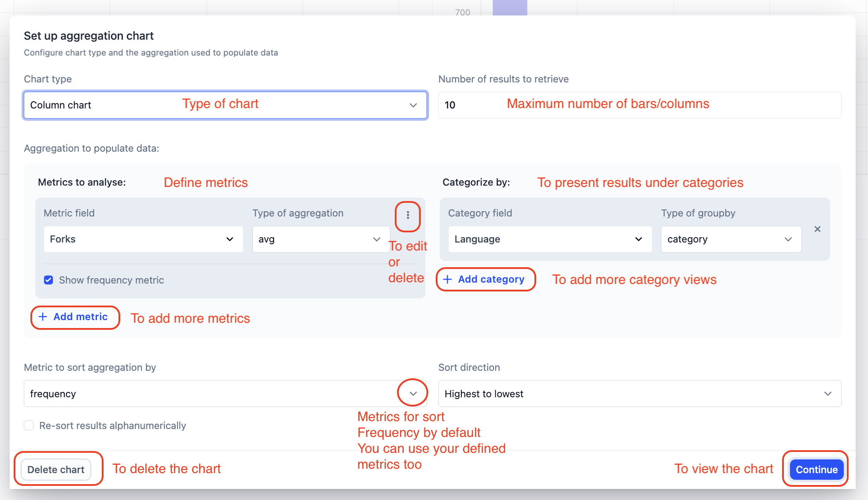
Task: Open the frequency sort metric dropdown
Action: pos(211,393)
